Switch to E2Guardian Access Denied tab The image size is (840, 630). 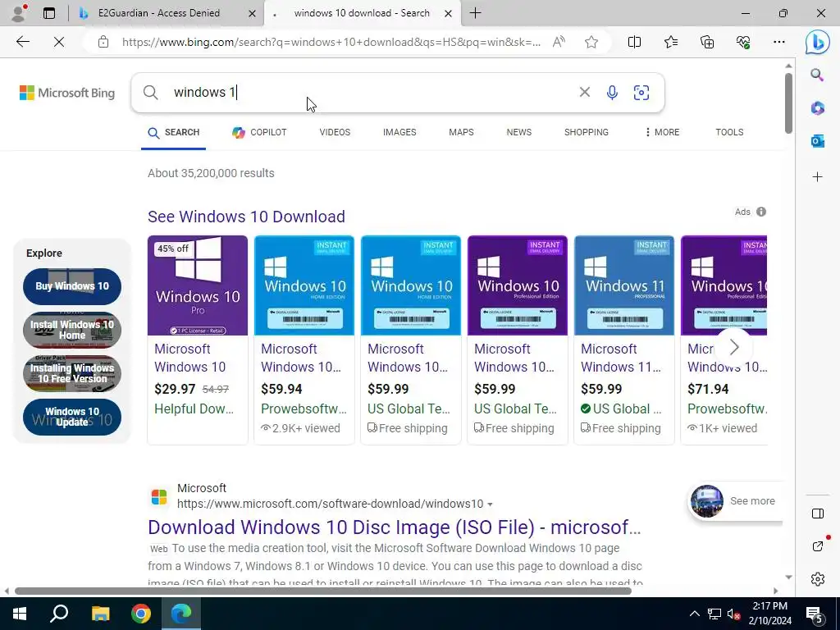click(158, 13)
